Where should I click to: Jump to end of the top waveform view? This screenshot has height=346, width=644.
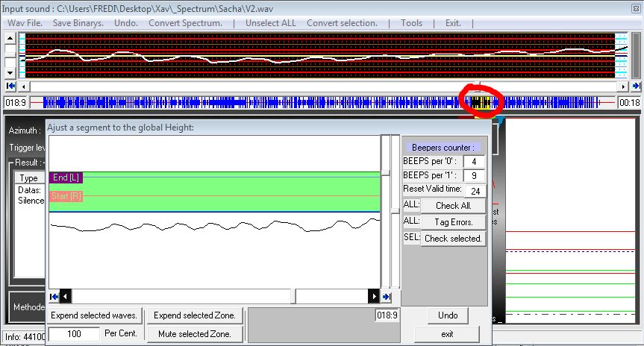click(636, 86)
